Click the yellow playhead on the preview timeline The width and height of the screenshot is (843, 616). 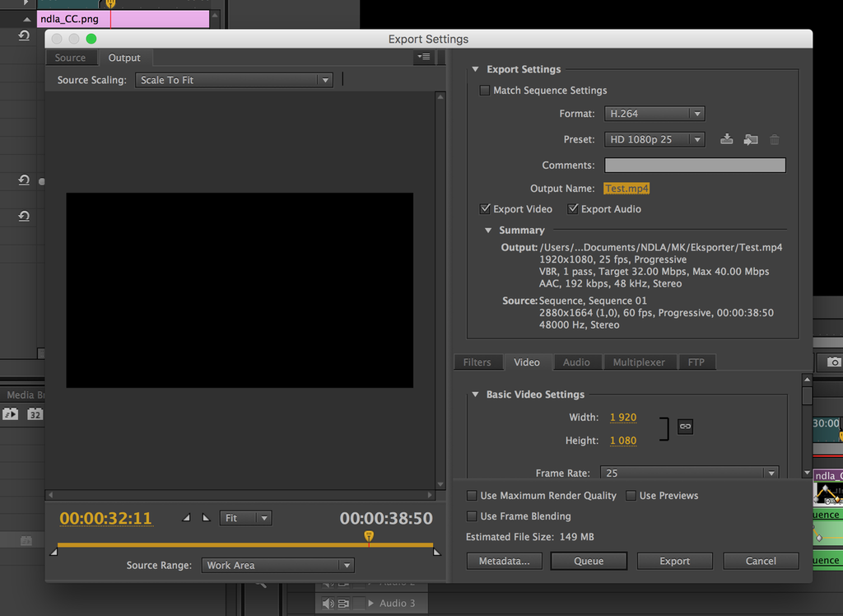(x=369, y=536)
